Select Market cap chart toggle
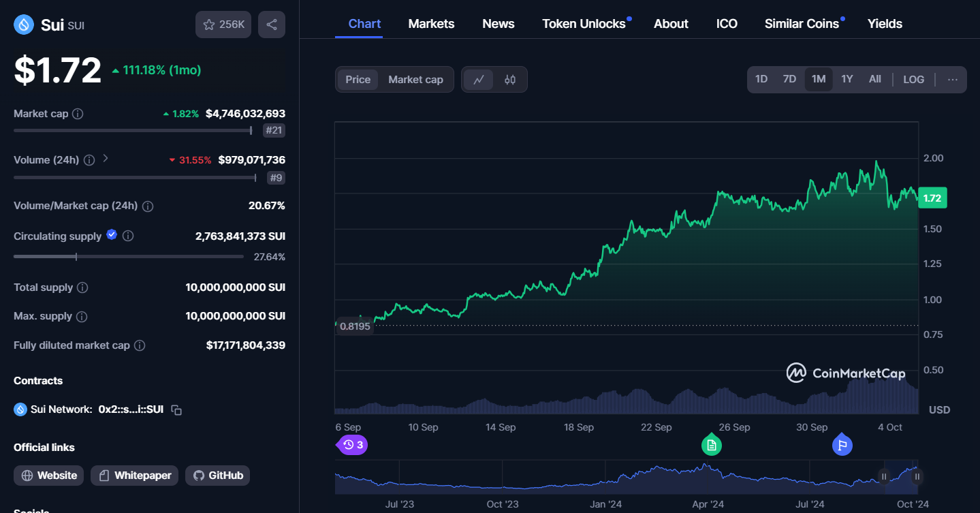This screenshot has width=980, height=513. click(415, 80)
